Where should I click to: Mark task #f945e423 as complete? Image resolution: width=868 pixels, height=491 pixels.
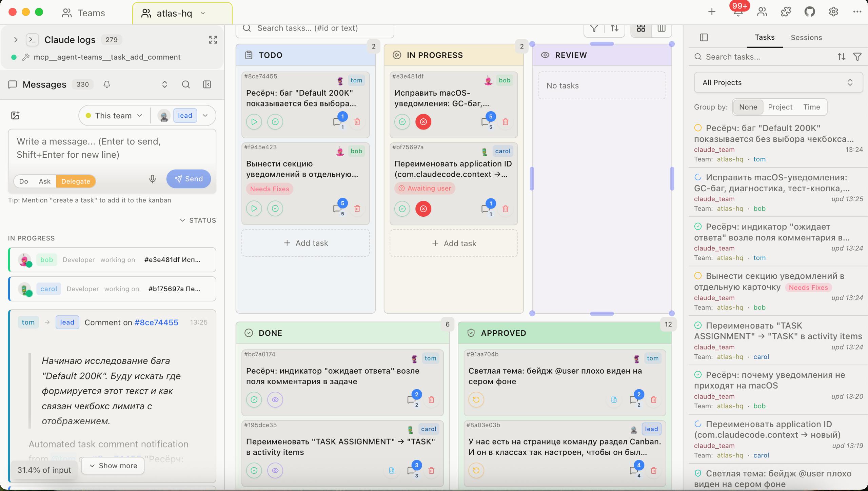coord(275,209)
